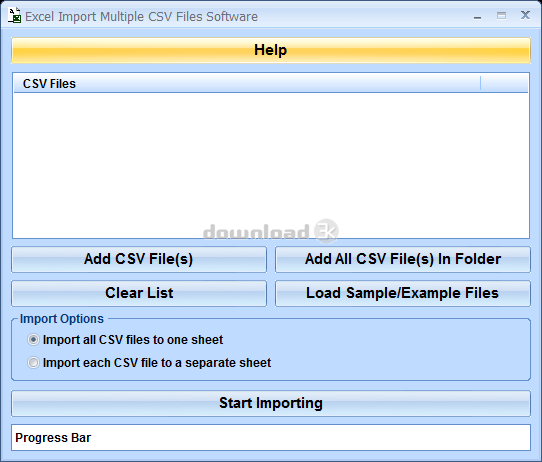Open the yellow Help button

[x=271, y=50]
